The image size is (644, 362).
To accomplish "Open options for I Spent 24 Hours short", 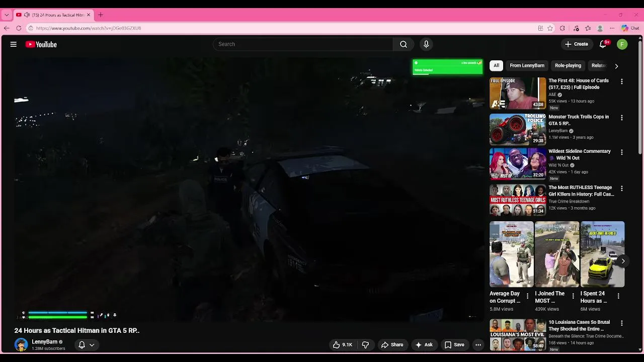I will coord(618,296).
